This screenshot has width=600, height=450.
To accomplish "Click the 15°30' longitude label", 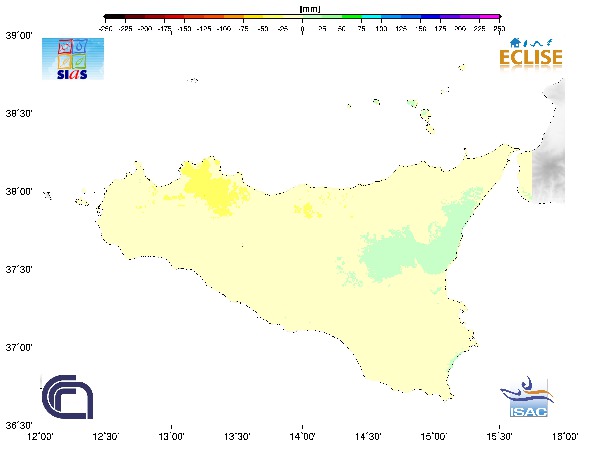I will (x=499, y=436).
